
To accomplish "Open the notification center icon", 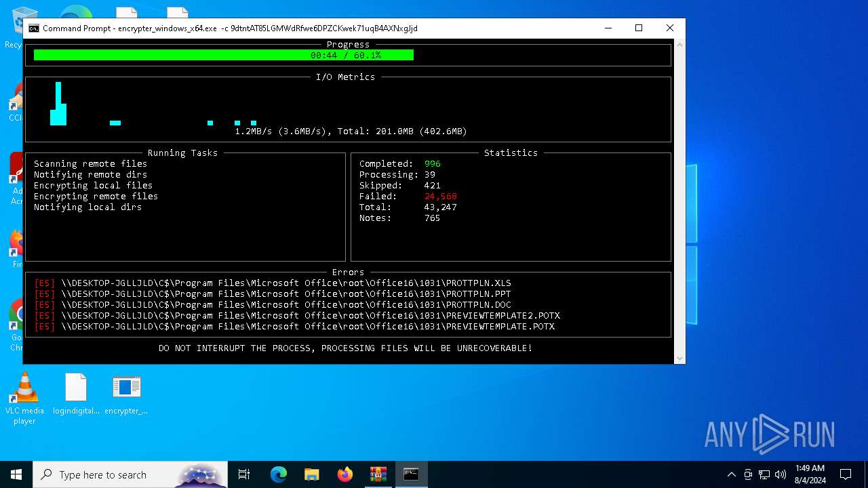I will coord(846,474).
